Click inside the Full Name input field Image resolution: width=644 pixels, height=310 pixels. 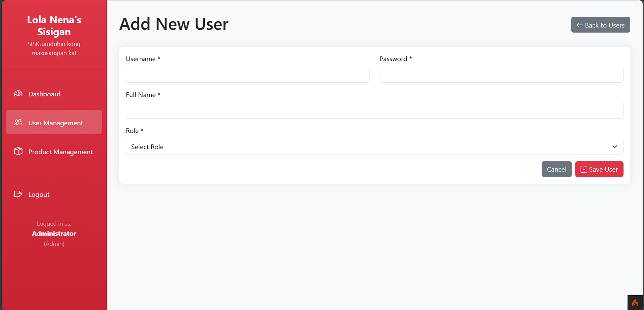374,110
